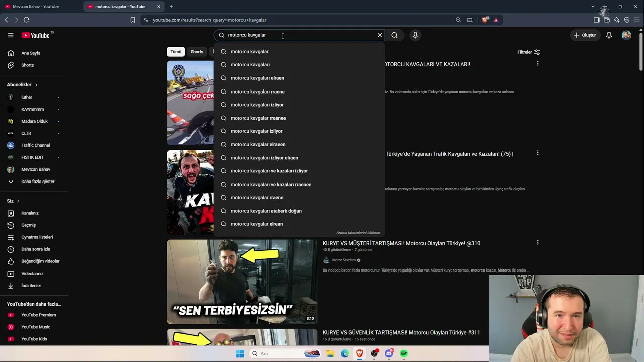Open site settings icon in address bar
644x362 pixels.
click(x=146, y=20)
